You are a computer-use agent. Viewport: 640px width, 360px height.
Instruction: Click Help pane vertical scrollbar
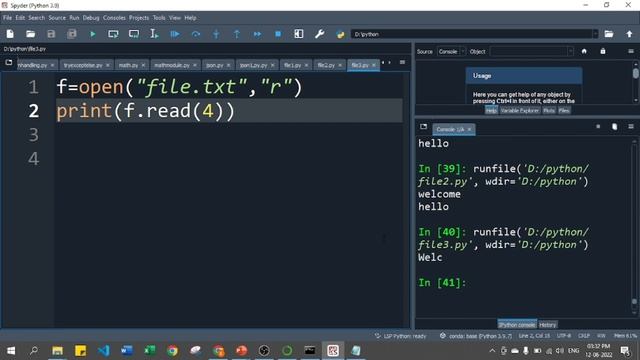[x=636, y=81]
